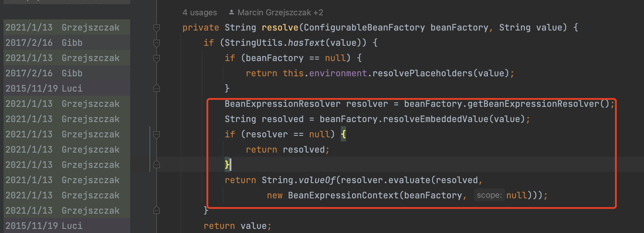Click the private keyword

coord(201,28)
